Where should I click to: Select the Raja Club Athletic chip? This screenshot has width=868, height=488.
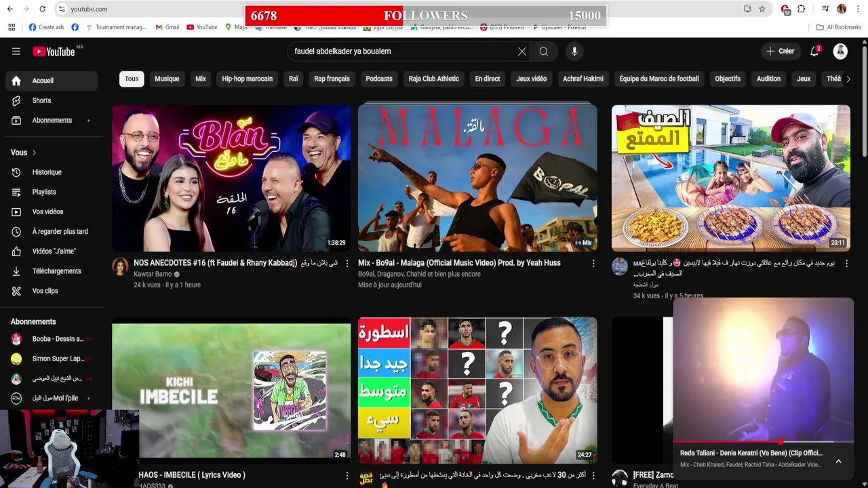(x=433, y=79)
